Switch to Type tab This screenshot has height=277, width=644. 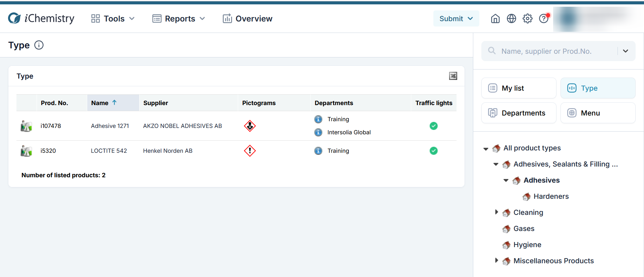pyautogui.click(x=598, y=88)
